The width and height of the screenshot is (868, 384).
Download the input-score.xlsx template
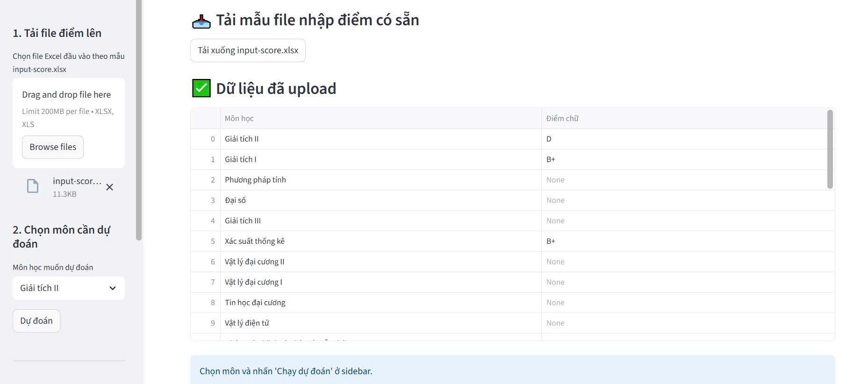pos(248,50)
